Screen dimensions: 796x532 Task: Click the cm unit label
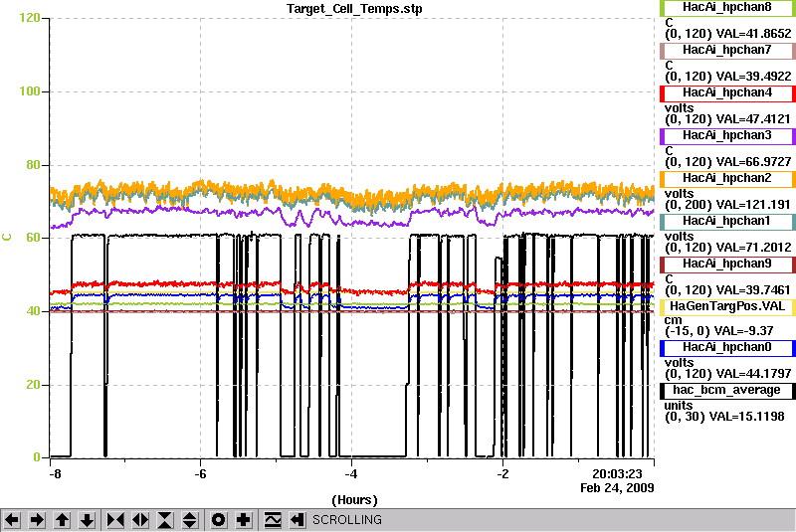click(674, 320)
